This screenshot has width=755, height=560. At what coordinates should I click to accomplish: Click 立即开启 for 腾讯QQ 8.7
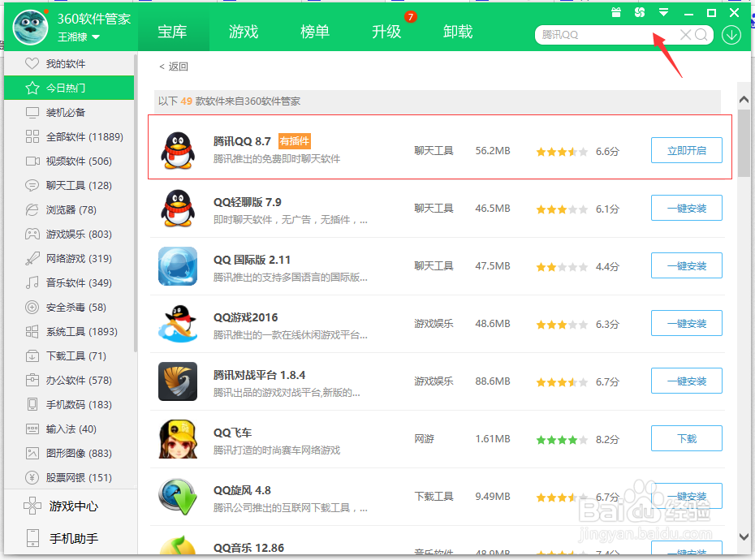[687, 151]
